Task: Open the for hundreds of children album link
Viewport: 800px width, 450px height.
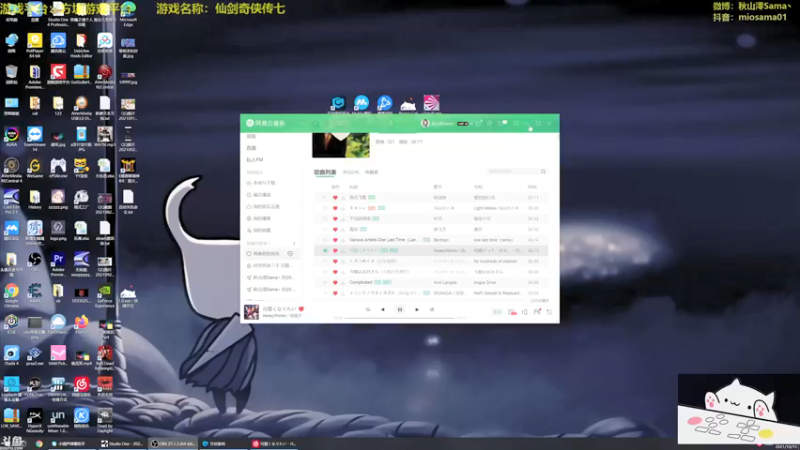Action: pos(495,261)
